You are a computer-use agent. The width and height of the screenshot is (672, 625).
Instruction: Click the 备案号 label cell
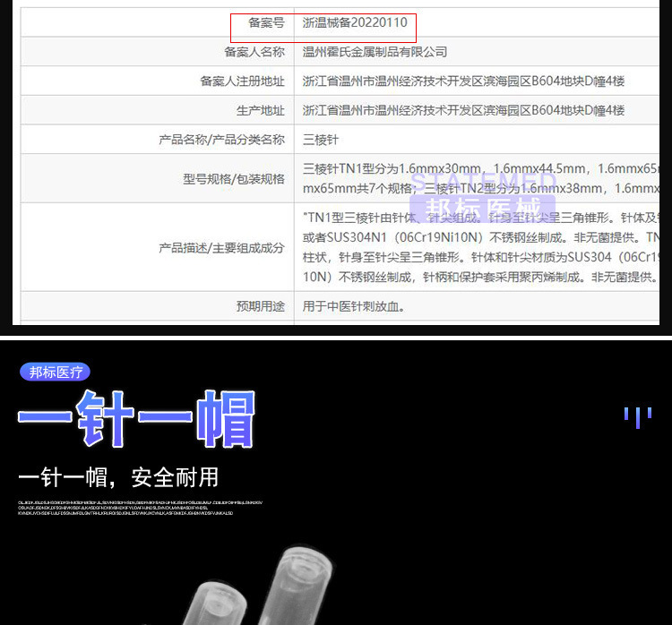click(266, 22)
